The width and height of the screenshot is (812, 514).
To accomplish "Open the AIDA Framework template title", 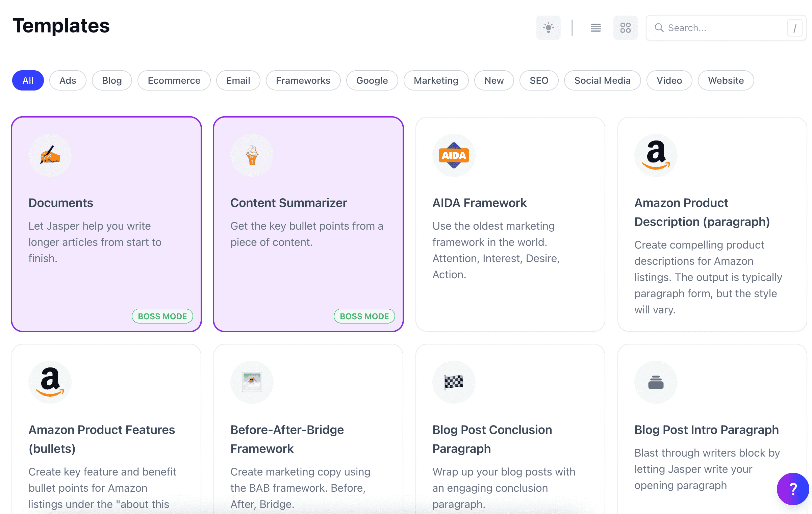I will click(x=480, y=203).
